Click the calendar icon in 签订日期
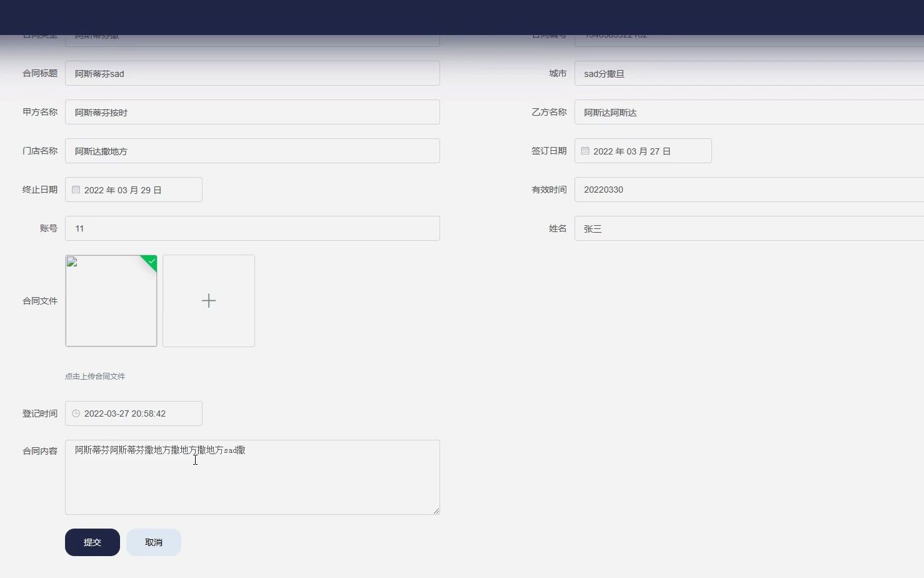Screen dimensions: 924x578 click(x=585, y=151)
